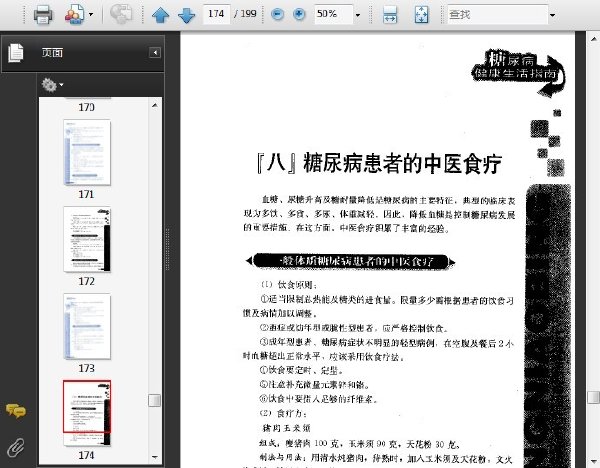Go to next page with down arrow

[x=187, y=15]
